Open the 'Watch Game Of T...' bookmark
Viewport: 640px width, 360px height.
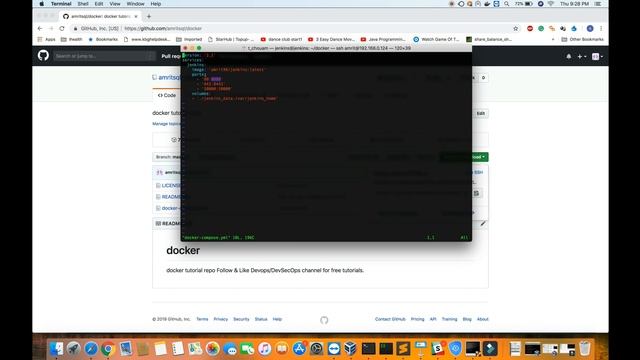point(436,40)
